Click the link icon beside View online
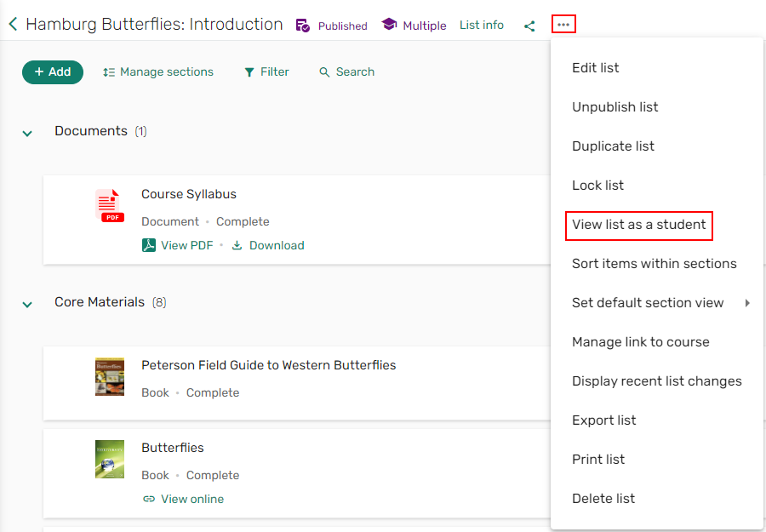This screenshot has width=766, height=532. [148, 499]
